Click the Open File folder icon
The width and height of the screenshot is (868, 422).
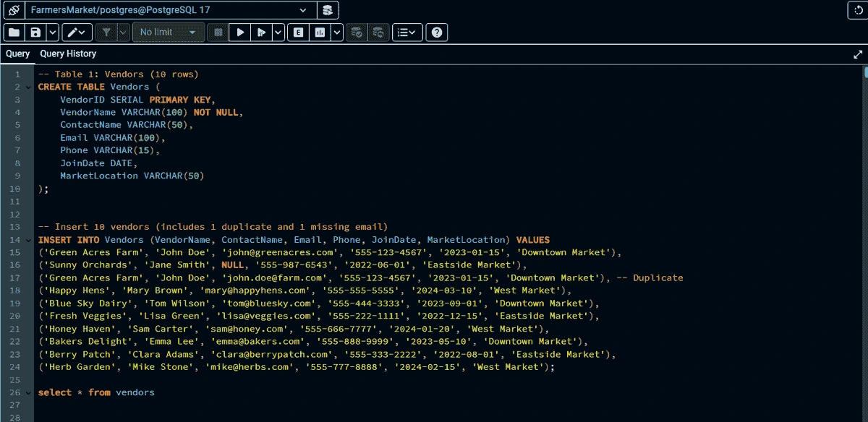click(14, 33)
